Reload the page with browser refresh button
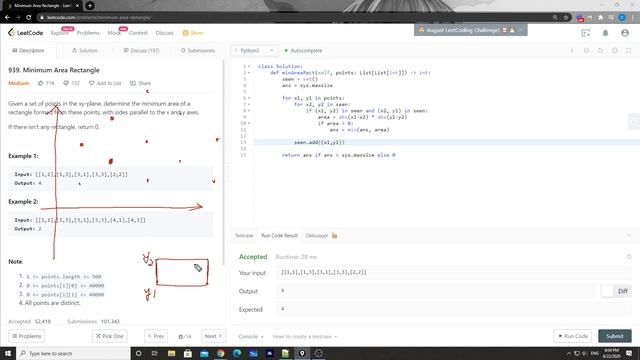 click(x=28, y=17)
